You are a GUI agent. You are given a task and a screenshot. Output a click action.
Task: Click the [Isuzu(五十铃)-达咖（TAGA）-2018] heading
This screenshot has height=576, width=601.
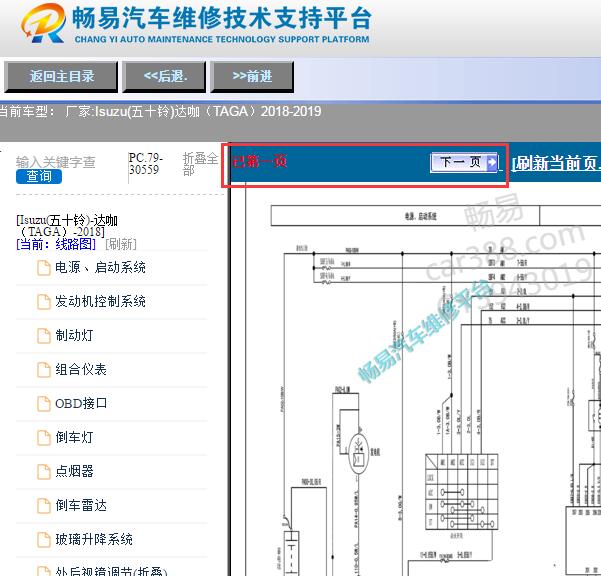tap(67, 226)
